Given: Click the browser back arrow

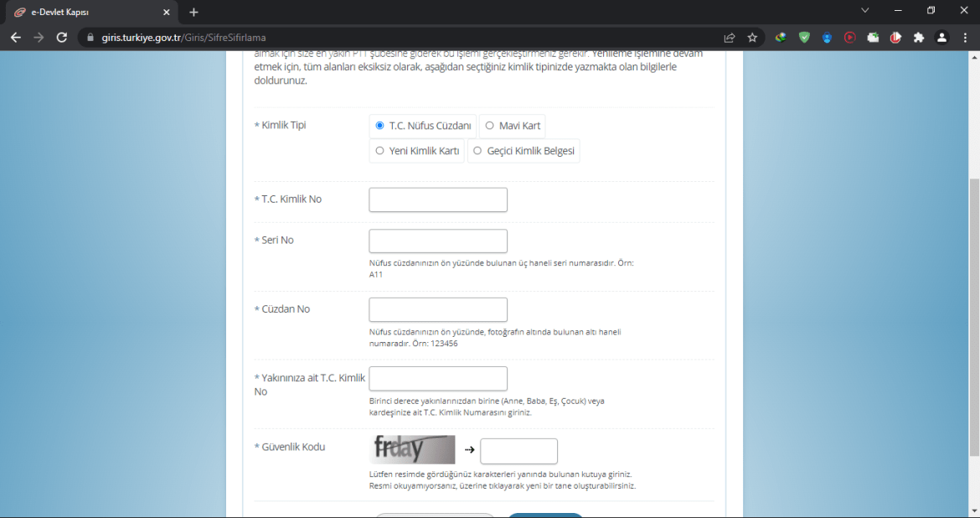Looking at the screenshot, I should coord(15,38).
